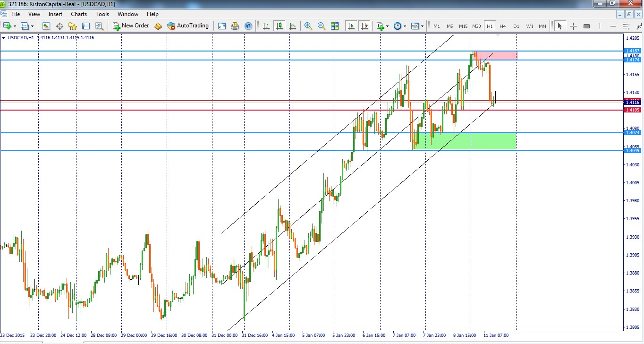Tile chart windows with the grid icon
The width and height of the screenshot is (644, 344).
tap(335, 26)
